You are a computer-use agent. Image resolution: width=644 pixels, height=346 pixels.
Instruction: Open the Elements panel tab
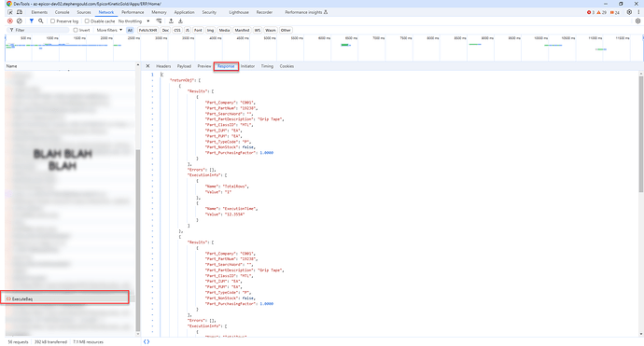tap(39, 12)
